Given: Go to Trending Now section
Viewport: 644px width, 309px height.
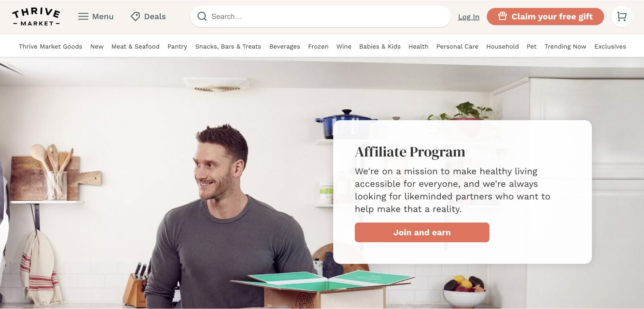Looking at the screenshot, I should pyautogui.click(x=565, y=47).
